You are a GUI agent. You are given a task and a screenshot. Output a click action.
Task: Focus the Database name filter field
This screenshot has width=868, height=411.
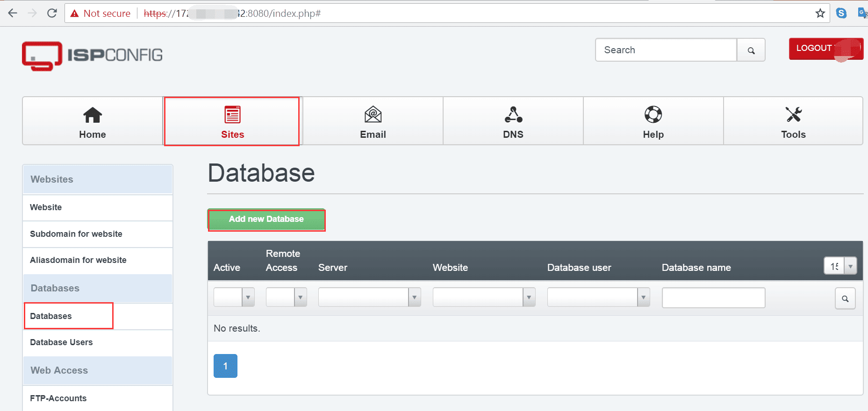tap(714, 298)
